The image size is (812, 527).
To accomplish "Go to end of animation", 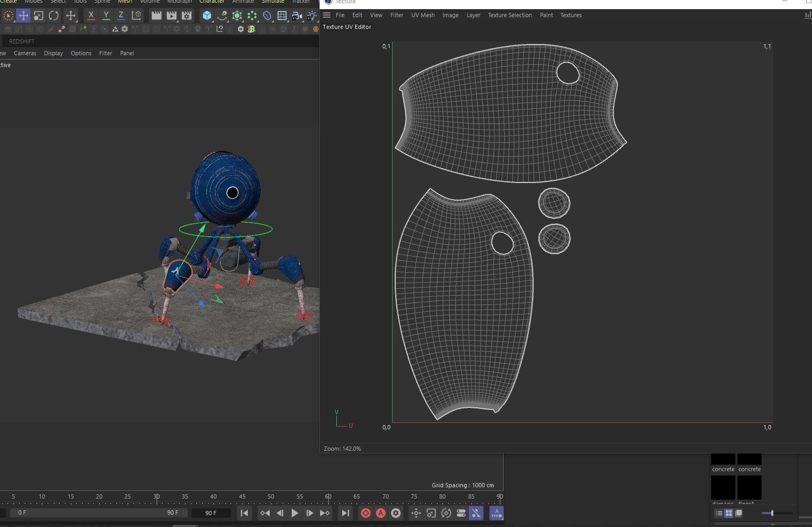I will [345, 513].
